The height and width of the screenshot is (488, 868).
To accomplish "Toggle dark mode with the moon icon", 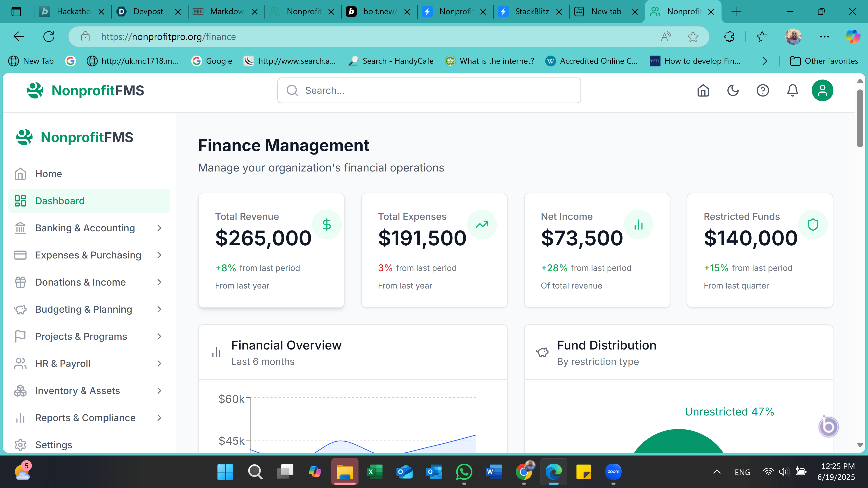I will click(733, 90).
